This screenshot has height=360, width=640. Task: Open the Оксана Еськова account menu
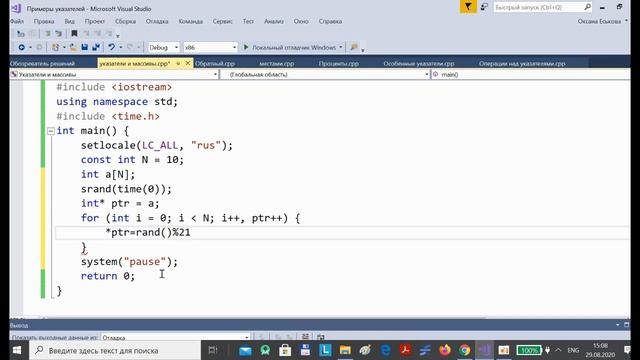pos(602,21)
